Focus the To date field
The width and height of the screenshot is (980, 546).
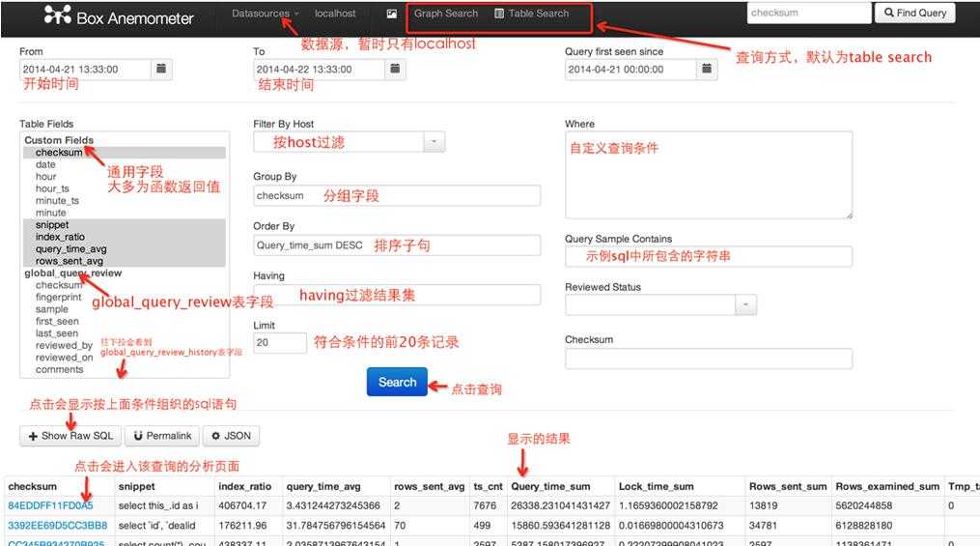click(320, 70)
